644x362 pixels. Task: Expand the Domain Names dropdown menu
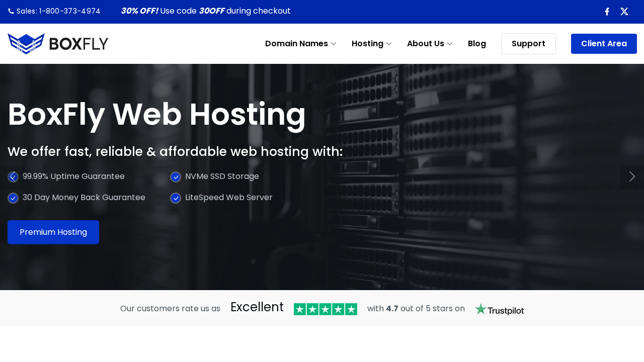300,44
